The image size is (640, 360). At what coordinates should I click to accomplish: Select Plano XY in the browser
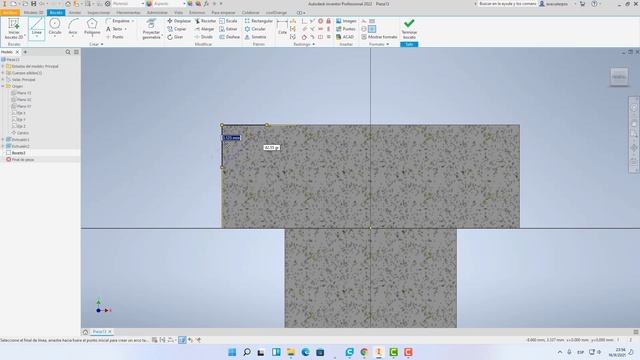(x=21, y=106)
